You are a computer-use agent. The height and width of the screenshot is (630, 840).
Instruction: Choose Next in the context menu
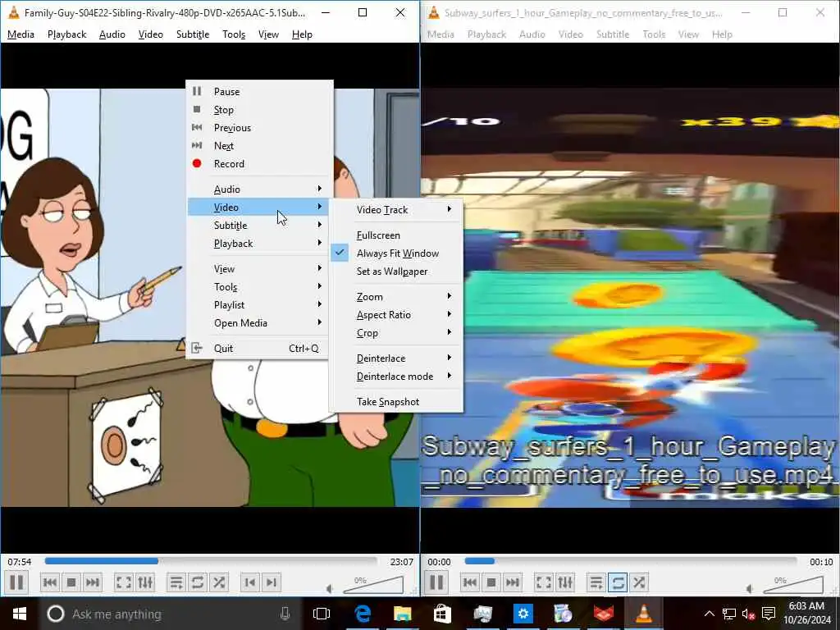(257, 146)
